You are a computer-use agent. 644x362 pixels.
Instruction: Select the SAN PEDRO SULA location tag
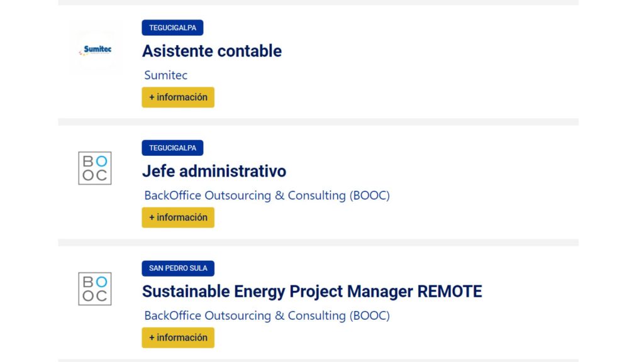click(x=178, y=268)
